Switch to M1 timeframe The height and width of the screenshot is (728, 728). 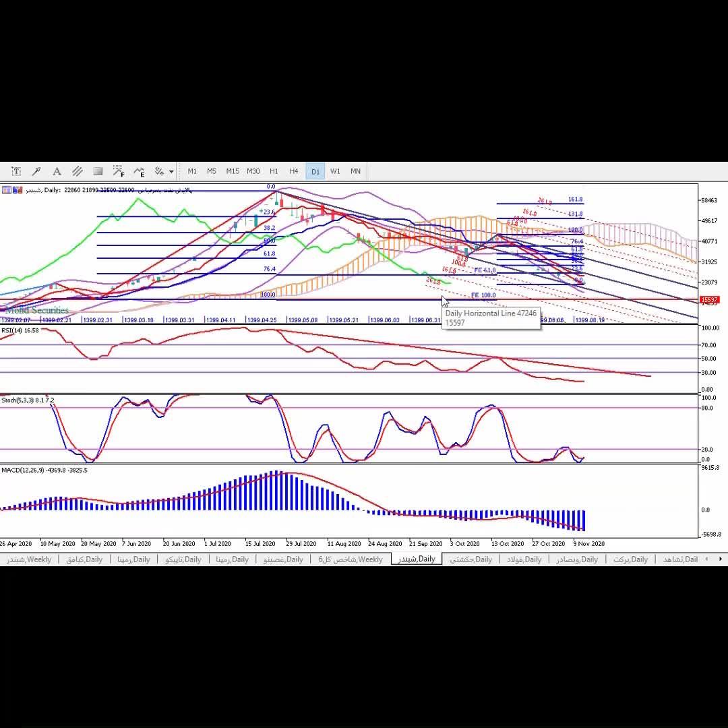[x=192, y=171]
